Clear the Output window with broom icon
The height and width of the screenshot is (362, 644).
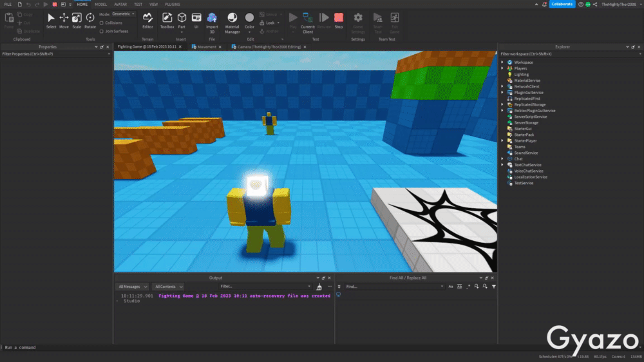coord(319,287)
